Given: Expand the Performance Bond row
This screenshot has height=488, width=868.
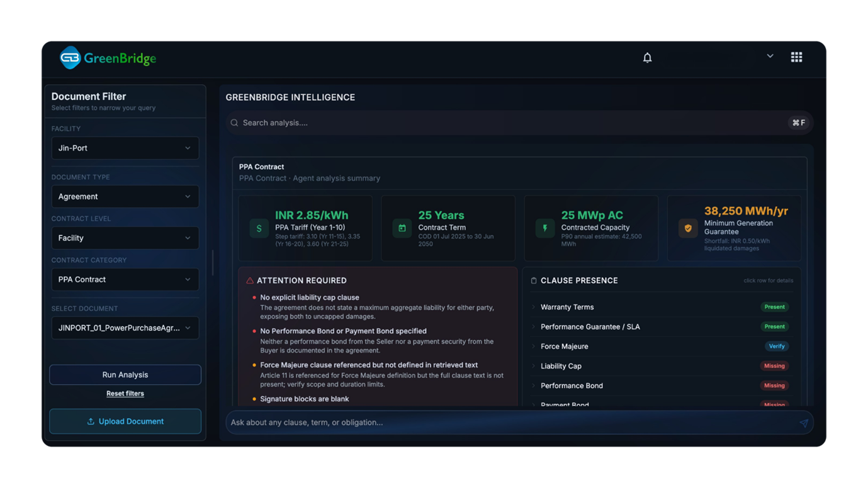Looking at the screenshot, I should click(x=662, y=385).
